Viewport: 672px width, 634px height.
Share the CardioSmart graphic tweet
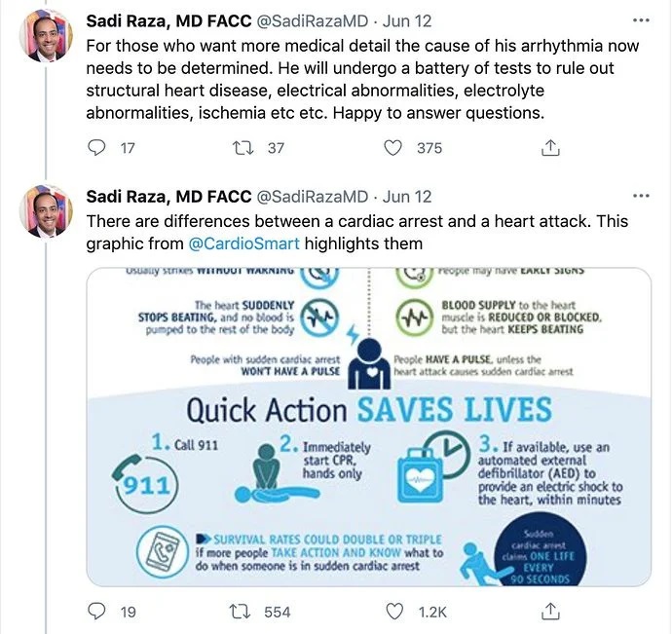tap(549, 611)
